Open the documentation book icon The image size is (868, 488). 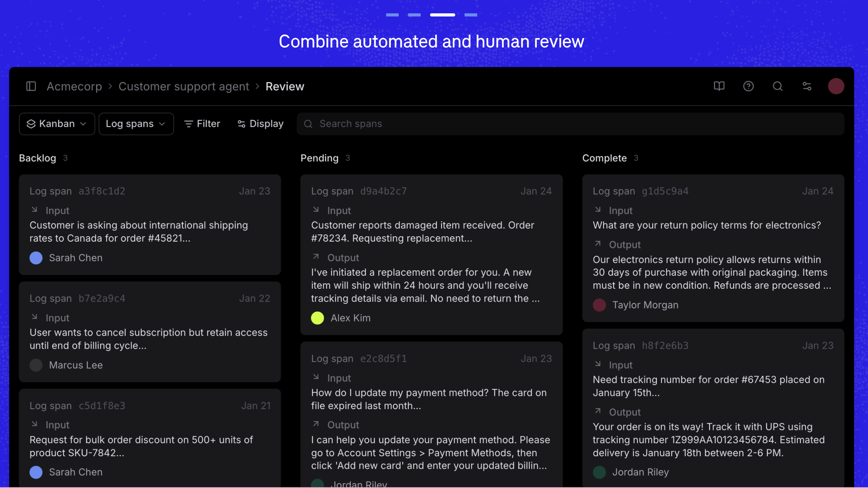coord(719,86)
